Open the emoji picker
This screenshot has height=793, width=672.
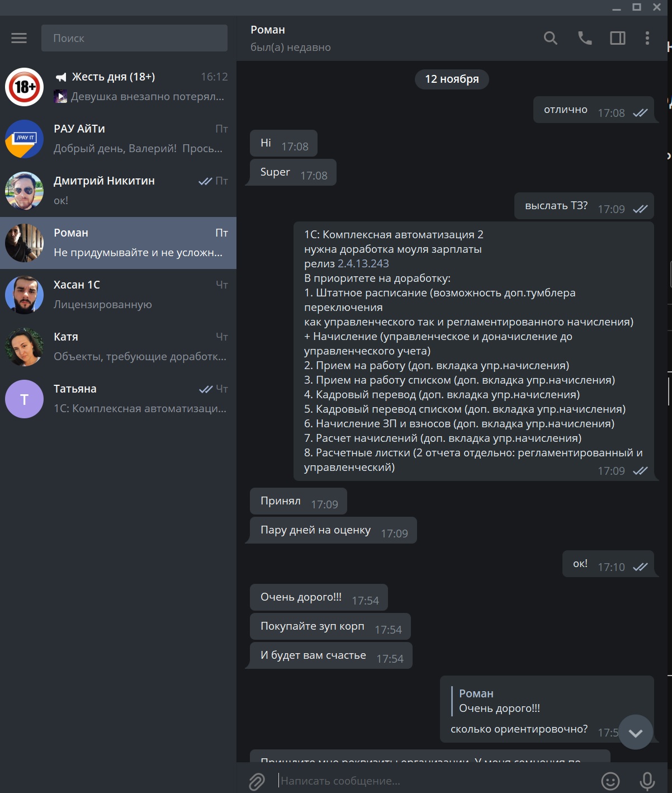click(610, 781)
